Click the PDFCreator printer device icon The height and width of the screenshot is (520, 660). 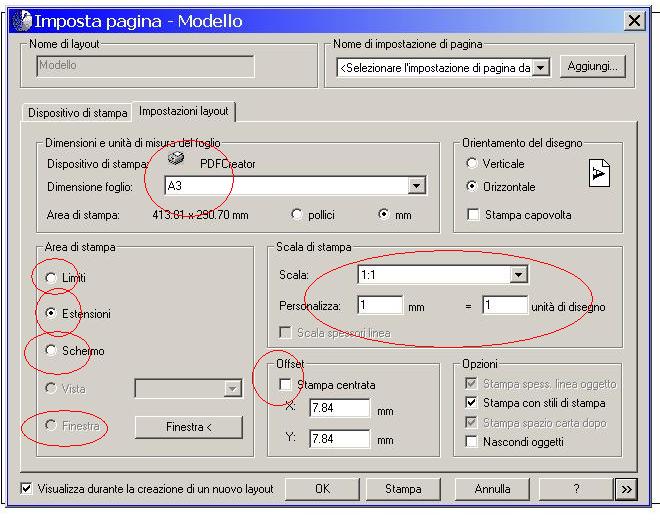tap(176, 160)
